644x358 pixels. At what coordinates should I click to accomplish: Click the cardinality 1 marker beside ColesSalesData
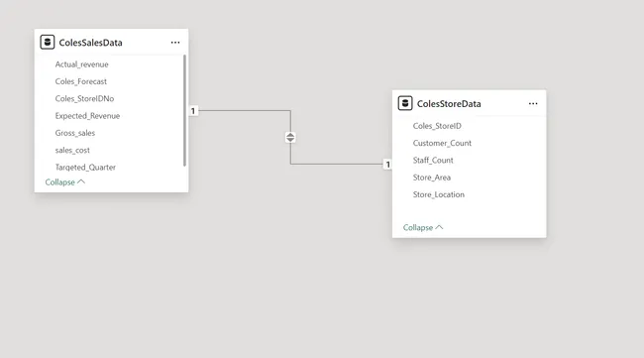click(193, 111)
